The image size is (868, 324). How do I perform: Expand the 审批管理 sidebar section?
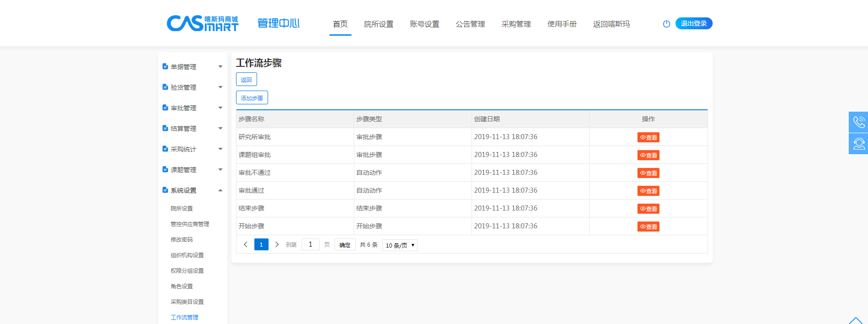coord(192,108)
